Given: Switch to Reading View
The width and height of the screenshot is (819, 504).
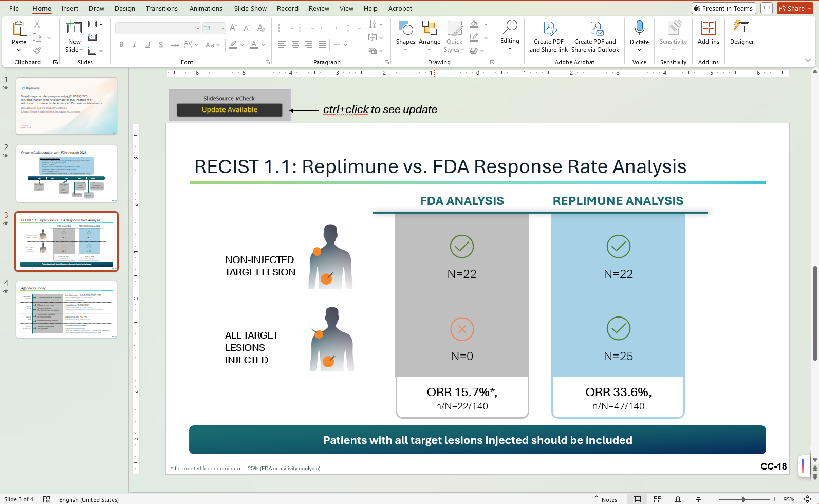Looking at the screenshot, I should 678,499.
